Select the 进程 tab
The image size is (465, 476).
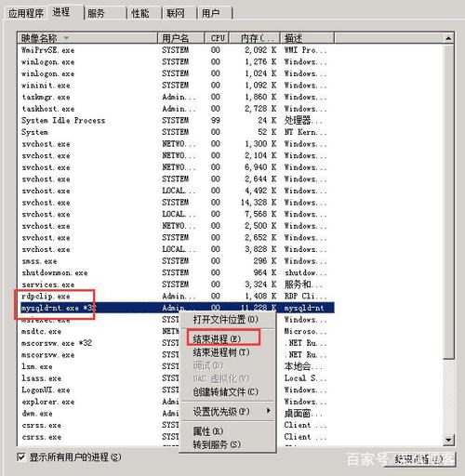coord(61,12)
